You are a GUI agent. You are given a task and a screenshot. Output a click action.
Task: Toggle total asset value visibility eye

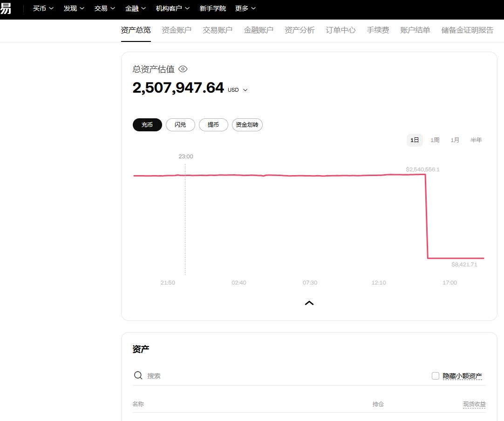(x=183, y=69)
